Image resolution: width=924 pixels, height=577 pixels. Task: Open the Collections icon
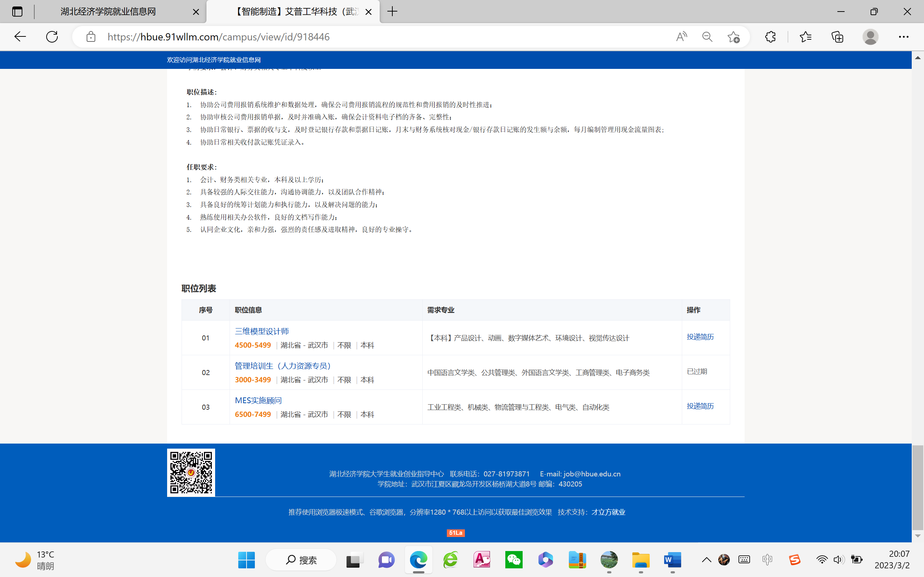[837, 37]
